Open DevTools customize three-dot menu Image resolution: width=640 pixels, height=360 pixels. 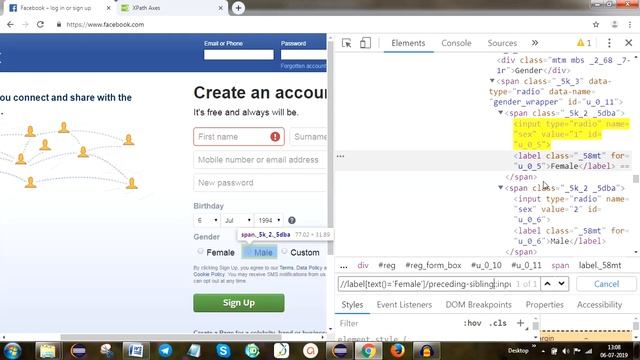pos(609,43)
